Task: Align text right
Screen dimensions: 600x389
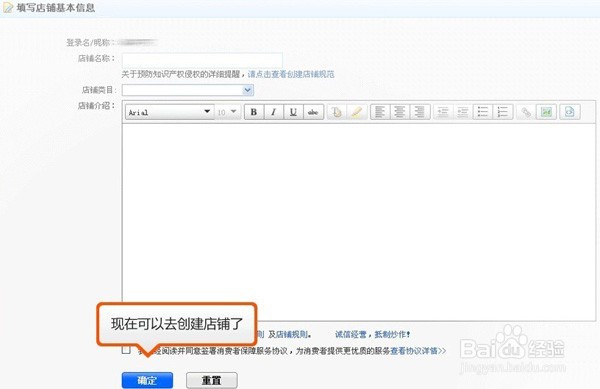Action: pos(420,112)
